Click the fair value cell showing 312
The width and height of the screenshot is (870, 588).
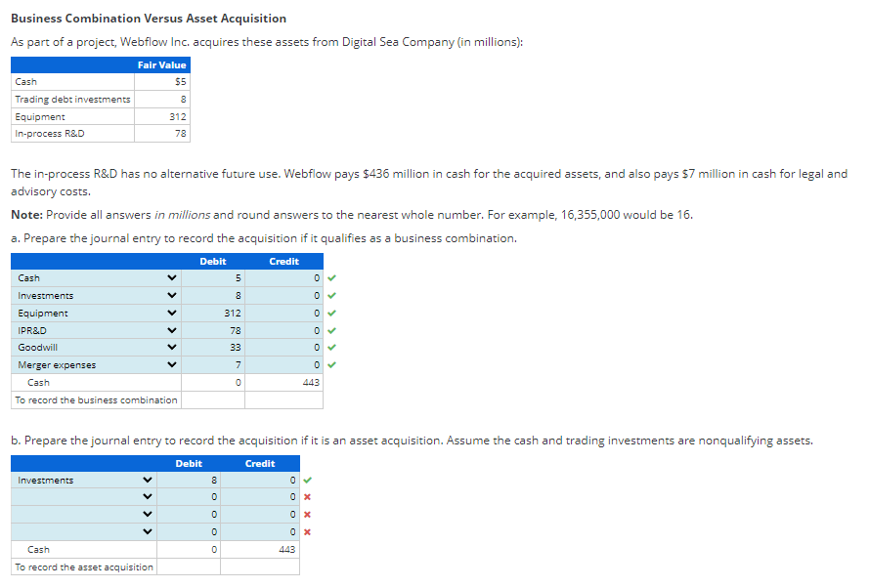click(x=162, y=116)
